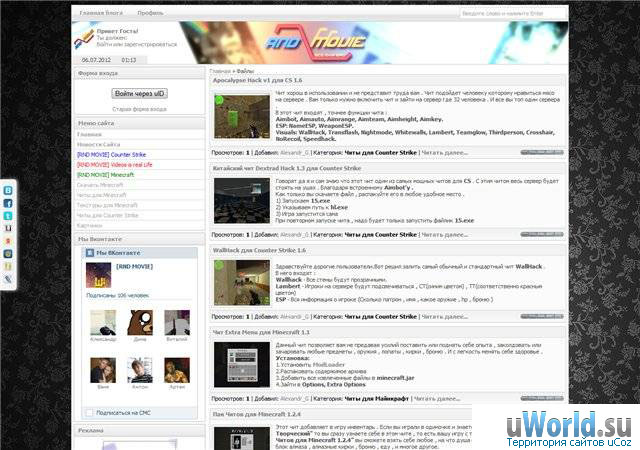
Task: Click the search input field
Action: pos(513,13)
